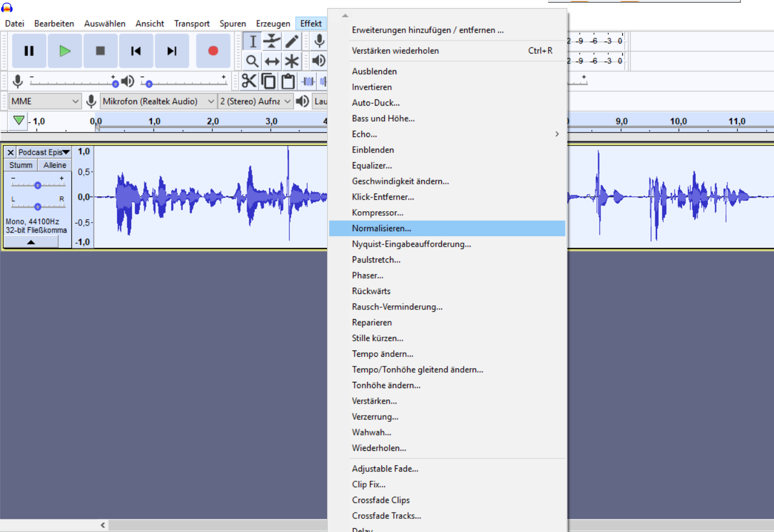
Task: Solo track with the Alleine button
Action: [x=55, y=165]
